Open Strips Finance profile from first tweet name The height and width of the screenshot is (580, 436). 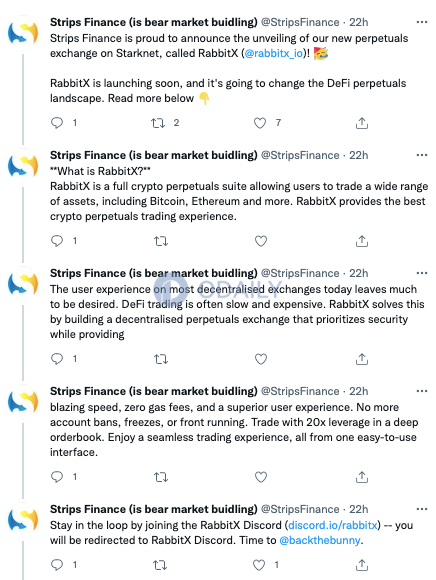click(153, 22)
